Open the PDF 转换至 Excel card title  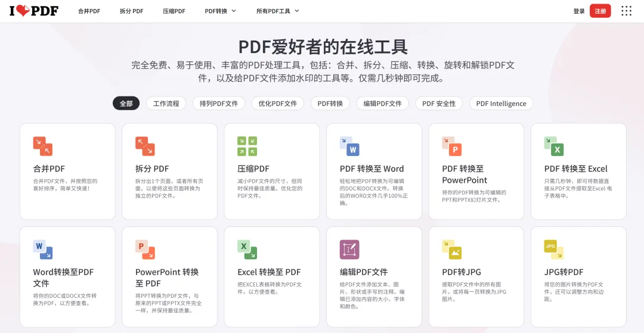[576, 169]
